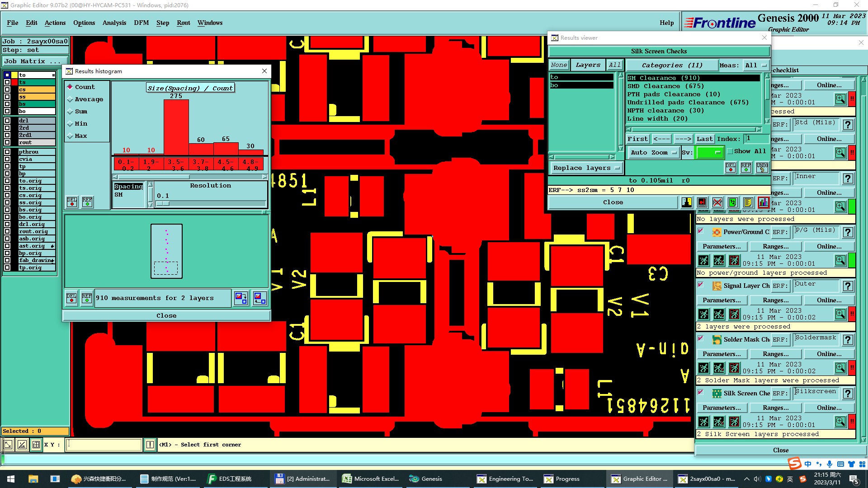
Task: Open the Auto Zoom dropdown
Action: point(653,153)
